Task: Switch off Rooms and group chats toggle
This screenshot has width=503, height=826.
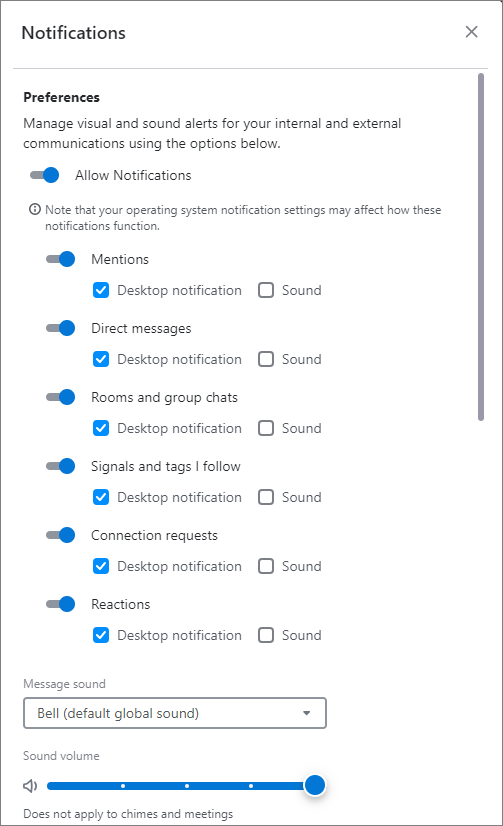Action: click(x=61, y=397)
